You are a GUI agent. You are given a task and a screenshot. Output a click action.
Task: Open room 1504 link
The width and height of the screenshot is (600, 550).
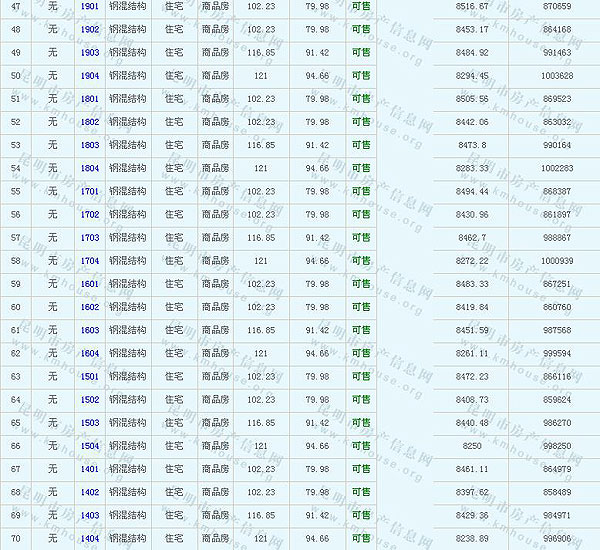click(90, 446)
